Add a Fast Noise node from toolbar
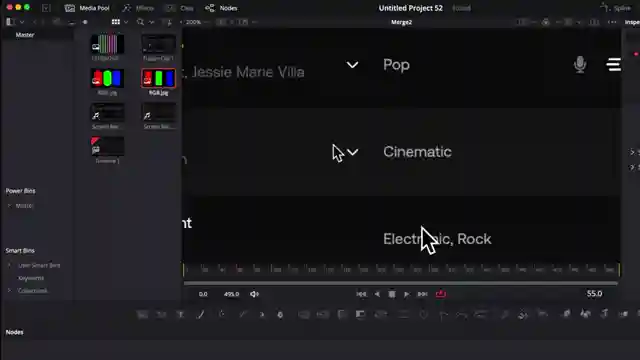 162,314
